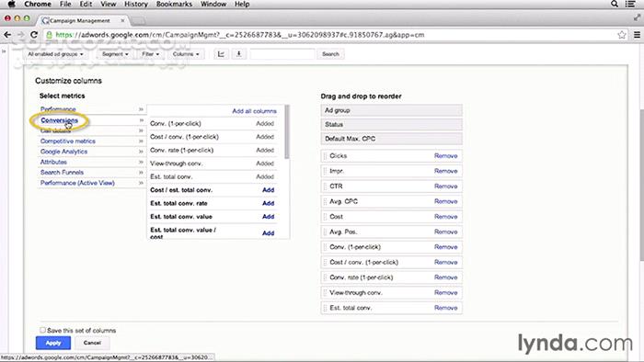Open the View menu

tap(108, 4)
